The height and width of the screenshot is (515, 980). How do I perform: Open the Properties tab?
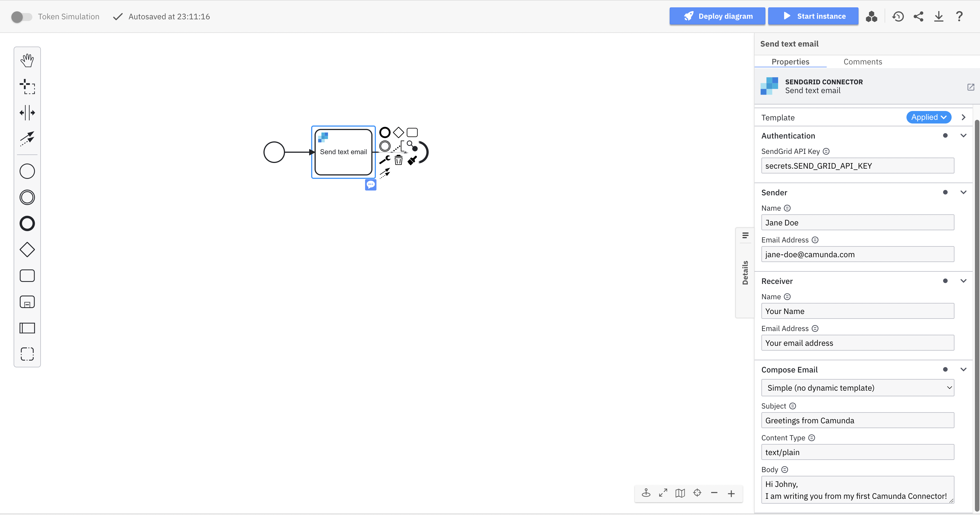coord(790,61)
